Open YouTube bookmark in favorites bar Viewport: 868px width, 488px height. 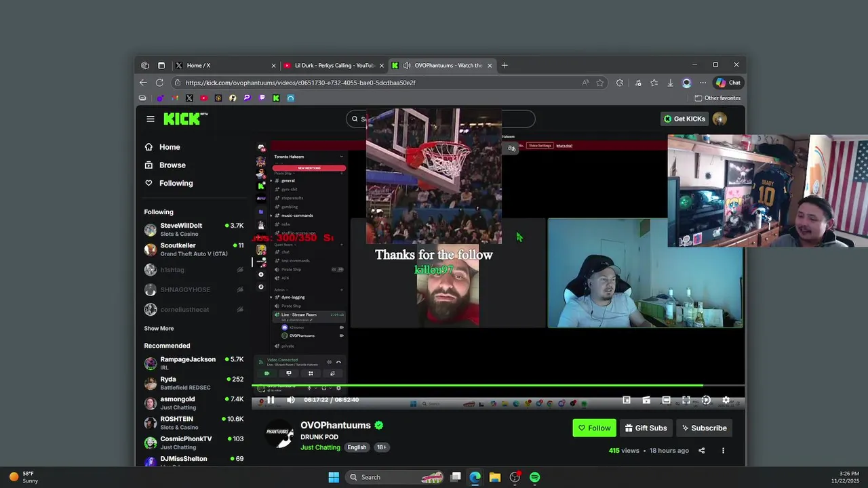pyautogui.click(x=203, y=98)
